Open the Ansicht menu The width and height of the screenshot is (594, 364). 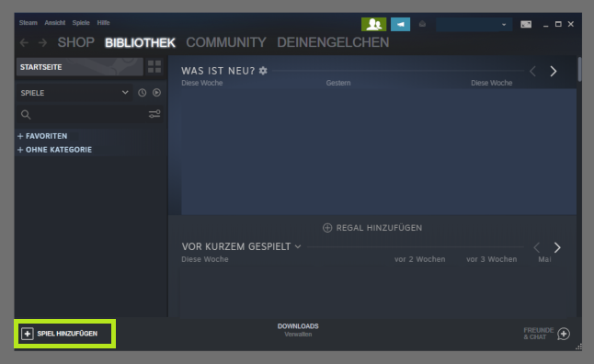[x=54, y=23]
